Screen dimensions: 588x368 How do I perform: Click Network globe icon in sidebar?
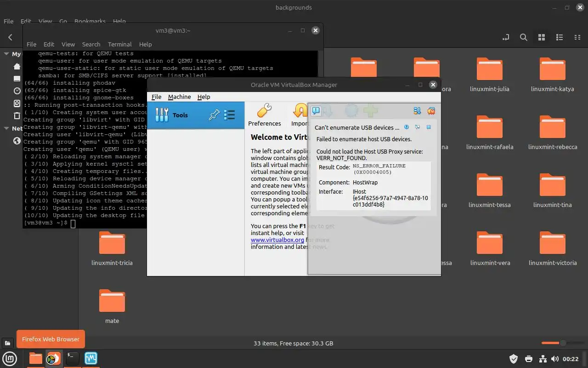click(17, 141)
